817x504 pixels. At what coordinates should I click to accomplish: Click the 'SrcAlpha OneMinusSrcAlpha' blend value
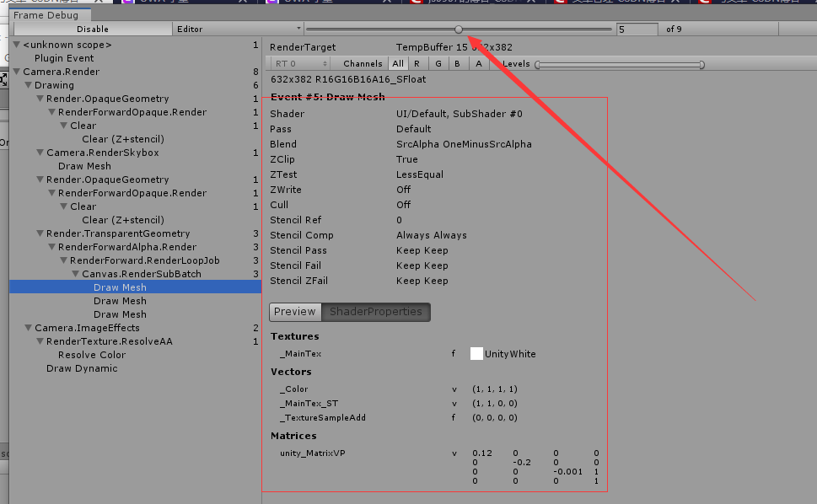coord(464,144)
